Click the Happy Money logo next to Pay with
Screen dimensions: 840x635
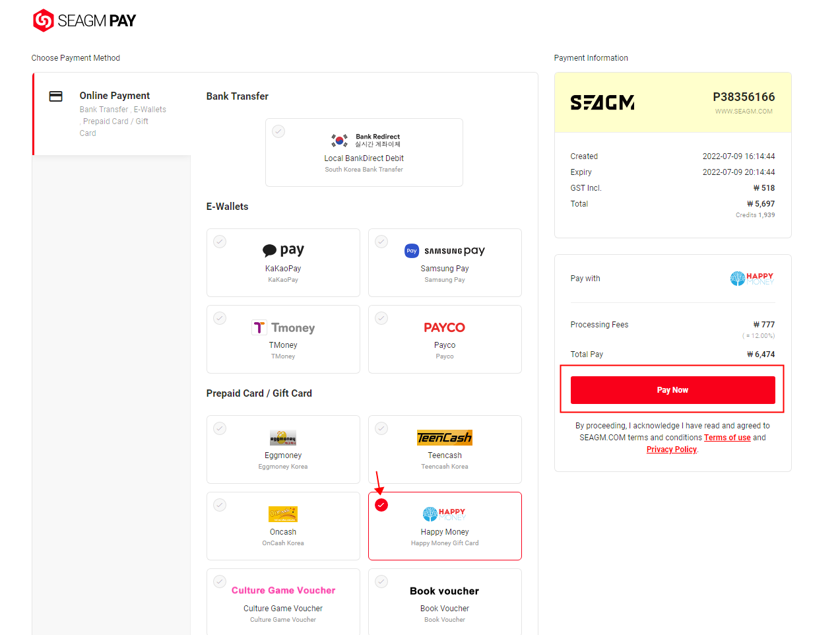point(752,279)
